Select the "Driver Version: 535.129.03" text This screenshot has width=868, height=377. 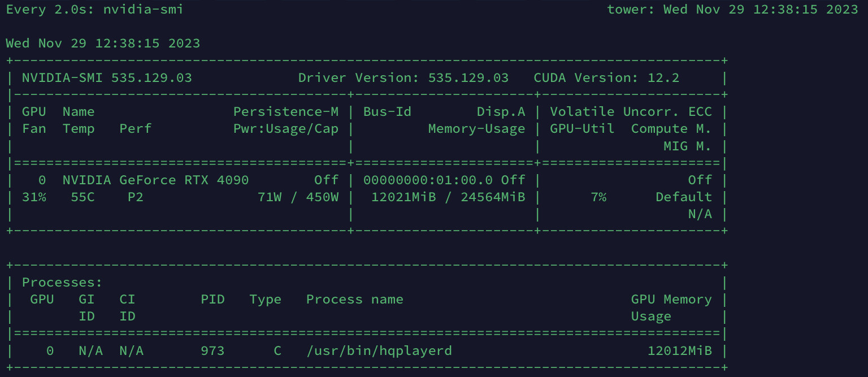(403, 78)
